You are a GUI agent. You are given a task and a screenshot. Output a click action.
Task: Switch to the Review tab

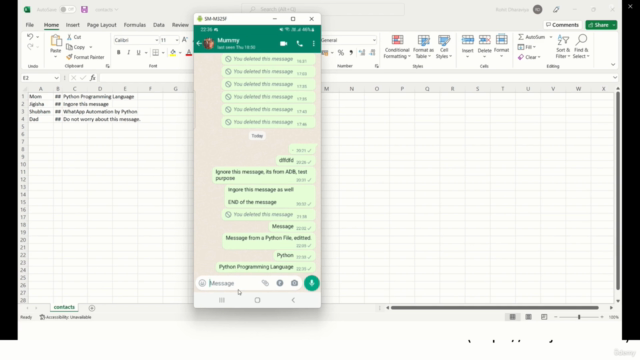(180, 25)
